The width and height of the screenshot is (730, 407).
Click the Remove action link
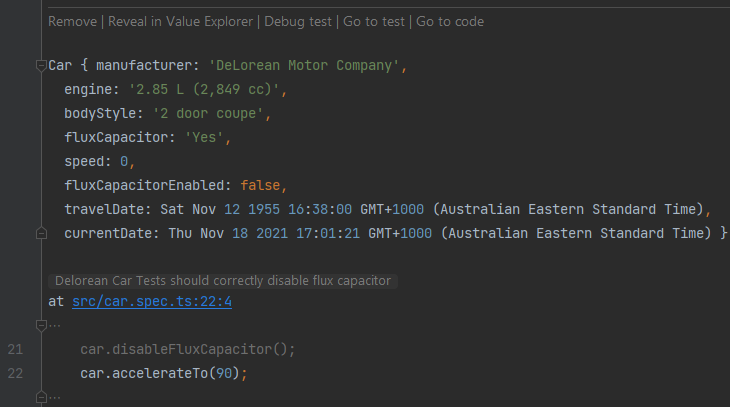click(x=73, y=21)
